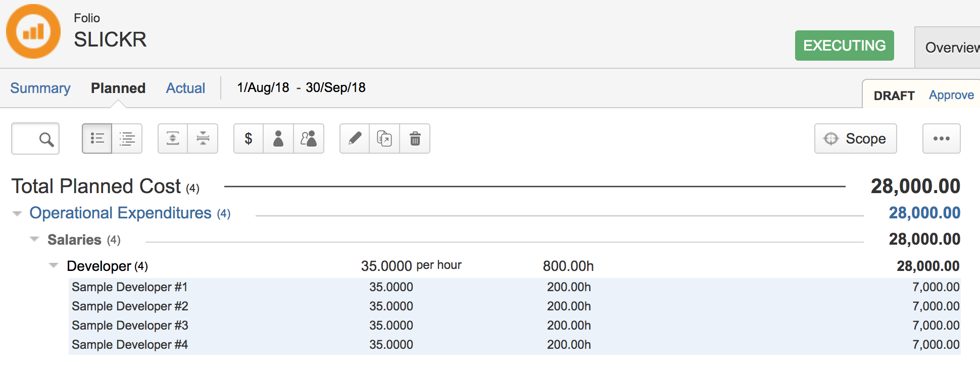Switch to the Summary tab
Viewport: 980px width, 368px height.
[x=40, y=88]
